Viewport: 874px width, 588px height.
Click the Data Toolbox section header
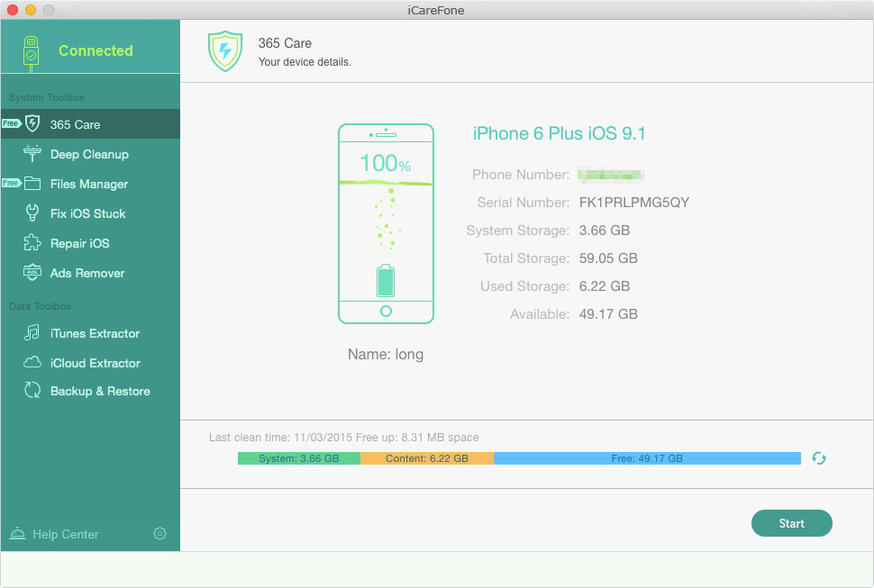(x=41, y=306)
